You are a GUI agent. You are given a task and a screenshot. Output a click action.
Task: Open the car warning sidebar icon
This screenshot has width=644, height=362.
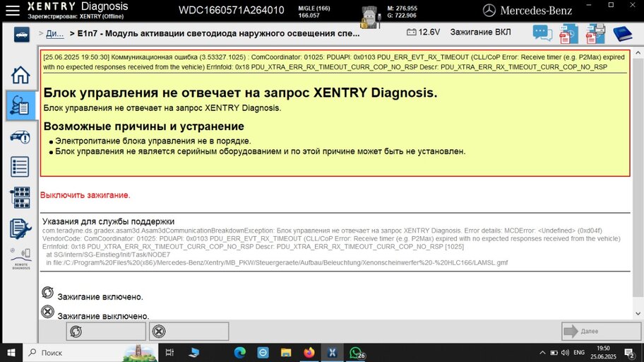pyautogui.click(x=20, y=136)
